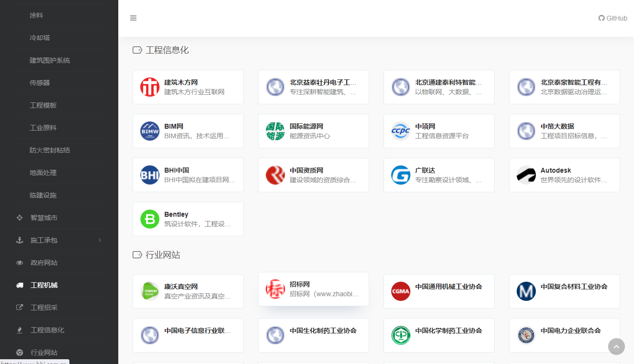634x364 pixels.
Task: Click globe icon of 中国电子信息行业联
Action: click(150, 335)
